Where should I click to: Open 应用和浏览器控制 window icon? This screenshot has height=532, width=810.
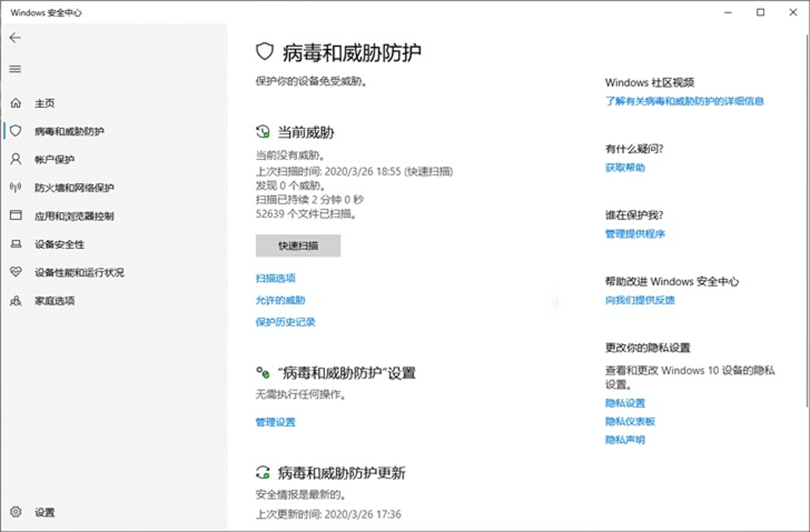click(16, 216)
